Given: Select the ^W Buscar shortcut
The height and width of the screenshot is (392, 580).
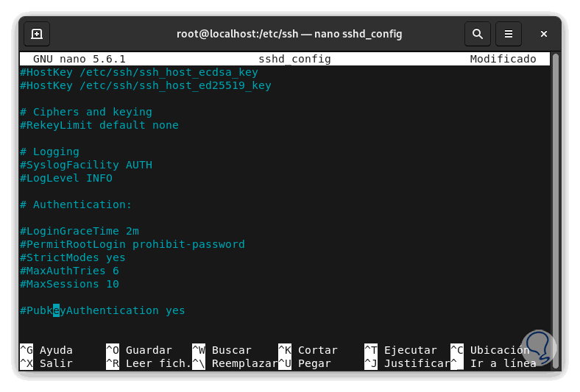Looking at the screenshot, I should [x=222, y=350].
